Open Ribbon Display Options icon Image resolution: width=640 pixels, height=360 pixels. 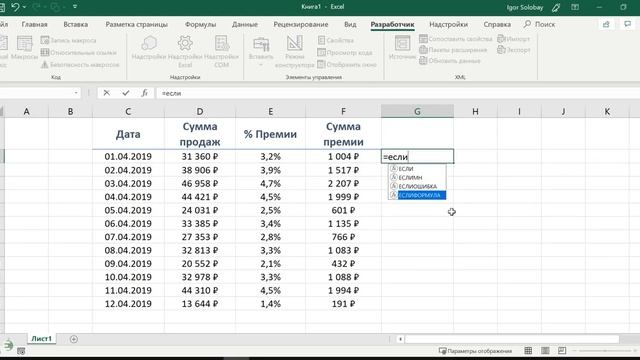click(575, 7)
